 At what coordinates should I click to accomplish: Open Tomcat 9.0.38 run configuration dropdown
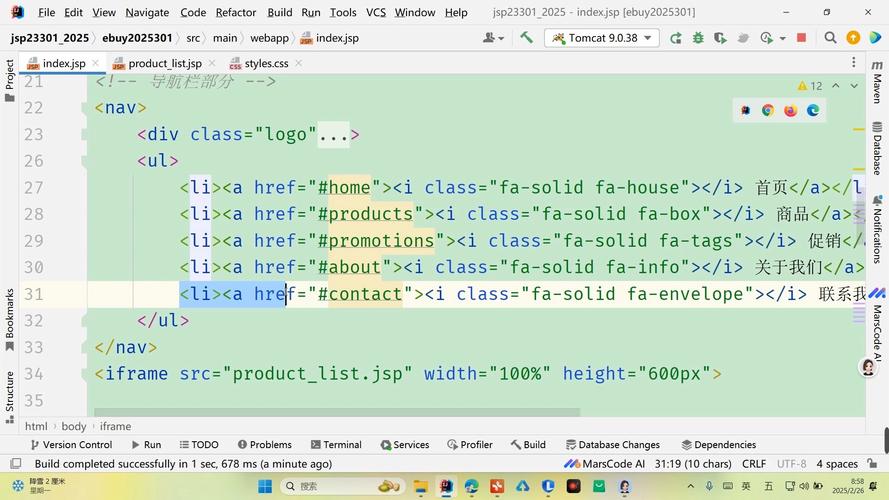coord(601,38)
